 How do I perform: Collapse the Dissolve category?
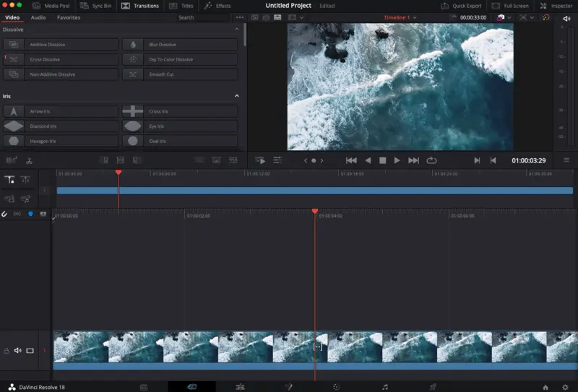[x=236, y=30]
